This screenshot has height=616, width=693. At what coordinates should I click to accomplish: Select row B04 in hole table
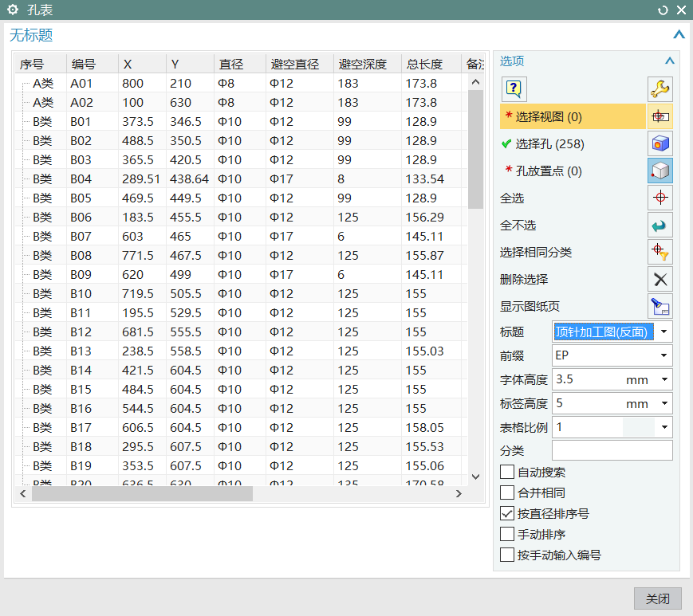click(x=241, y=179)
